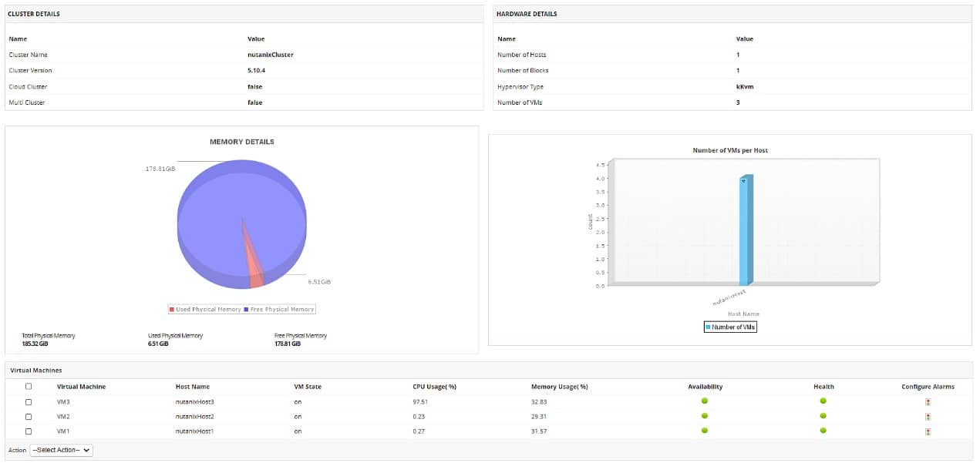Open the VM2 virtual machine link

click(63, 417)
